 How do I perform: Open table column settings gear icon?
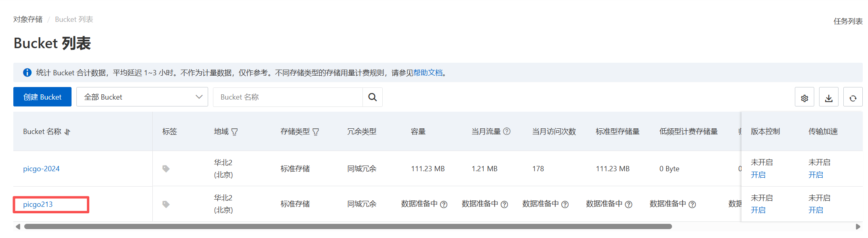[804, 98]
